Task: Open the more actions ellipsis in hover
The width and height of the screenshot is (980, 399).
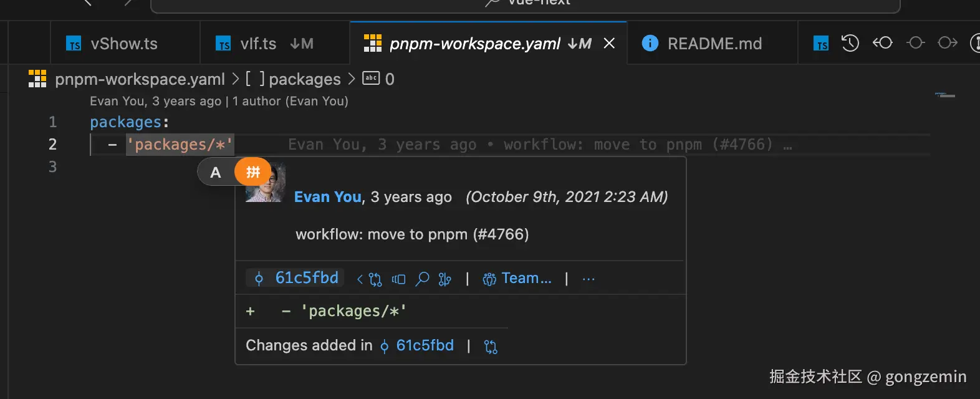Action: point(588,279)
